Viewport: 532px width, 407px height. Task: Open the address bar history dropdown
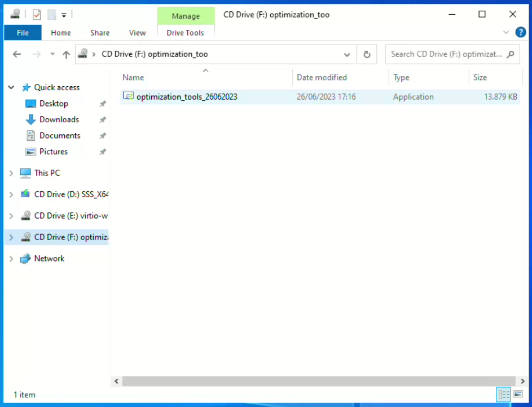pos(347,55)
